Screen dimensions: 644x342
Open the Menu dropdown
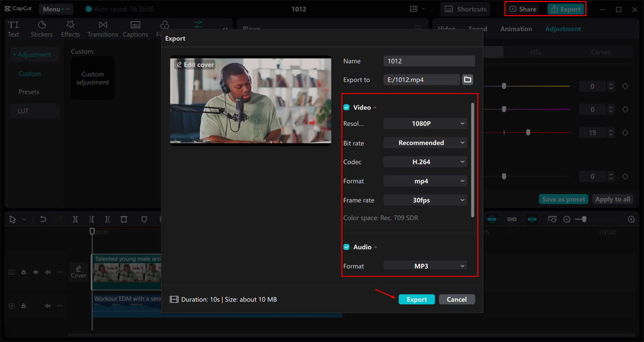click(56, 9)
